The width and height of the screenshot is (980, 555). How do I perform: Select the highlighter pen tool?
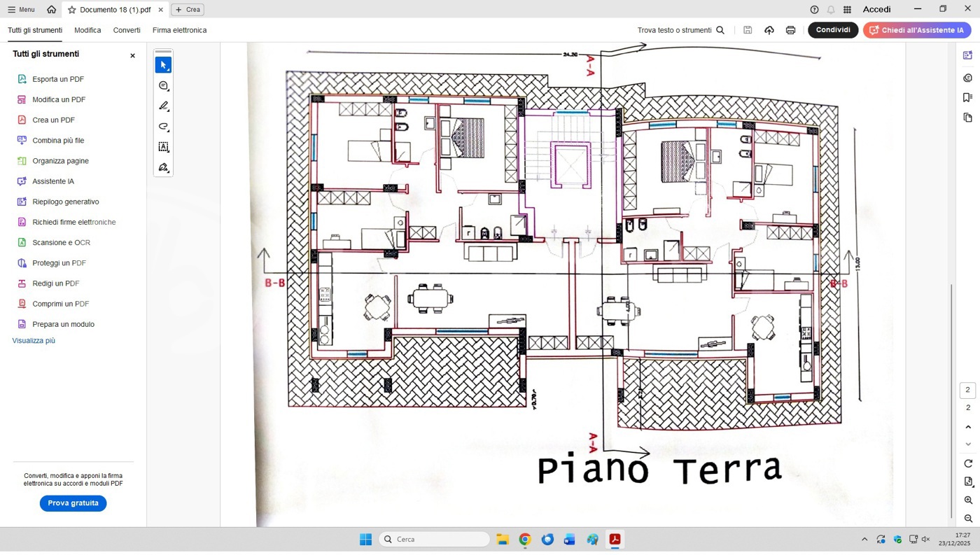[x=163, y=106]
